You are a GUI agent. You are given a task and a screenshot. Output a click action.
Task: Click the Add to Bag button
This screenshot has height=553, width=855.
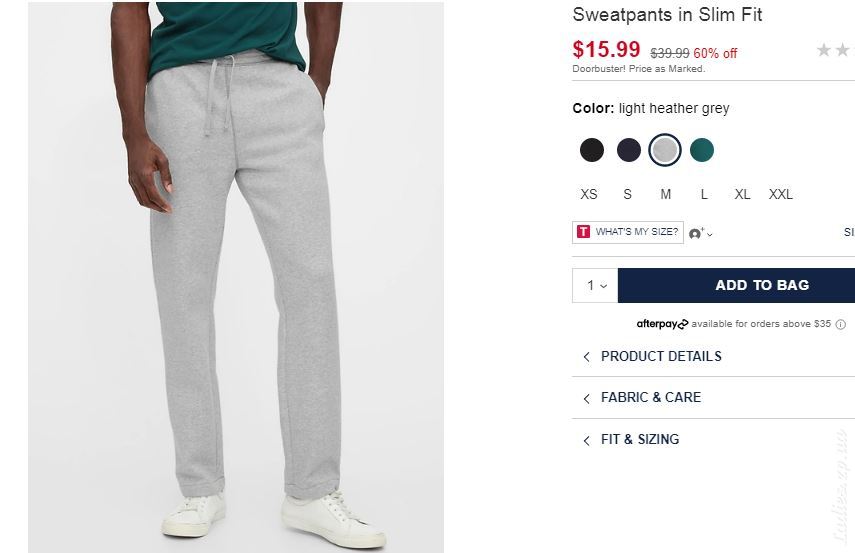(x=736, y=285)
